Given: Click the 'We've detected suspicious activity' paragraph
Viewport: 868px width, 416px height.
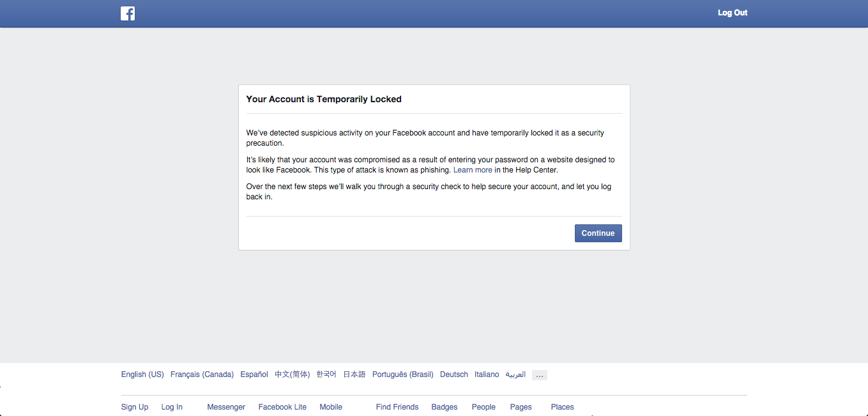Looking at the screenshot, I should [425, 138].
